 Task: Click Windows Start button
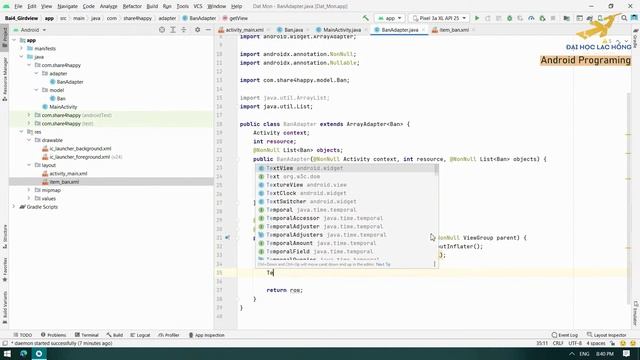coord(7,353)
